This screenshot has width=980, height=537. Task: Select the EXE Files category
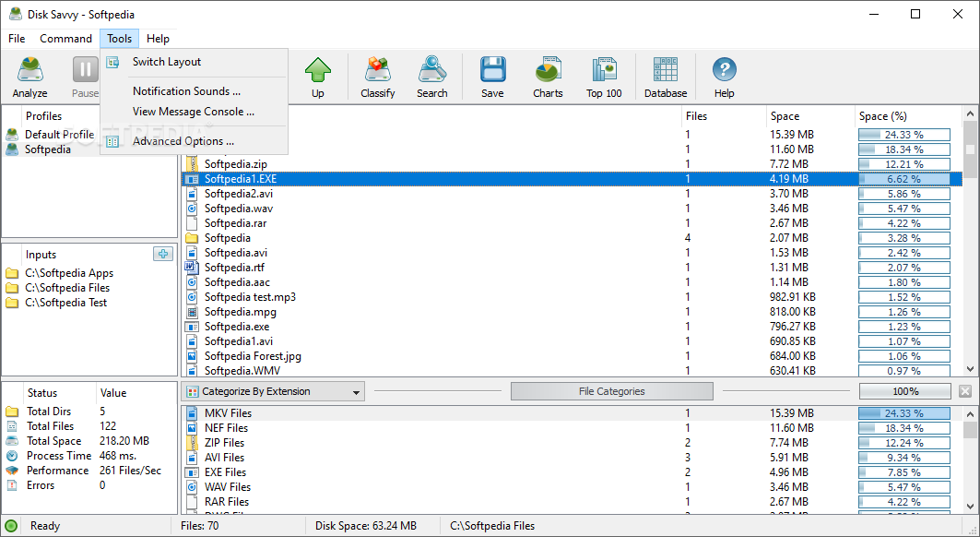225,472
